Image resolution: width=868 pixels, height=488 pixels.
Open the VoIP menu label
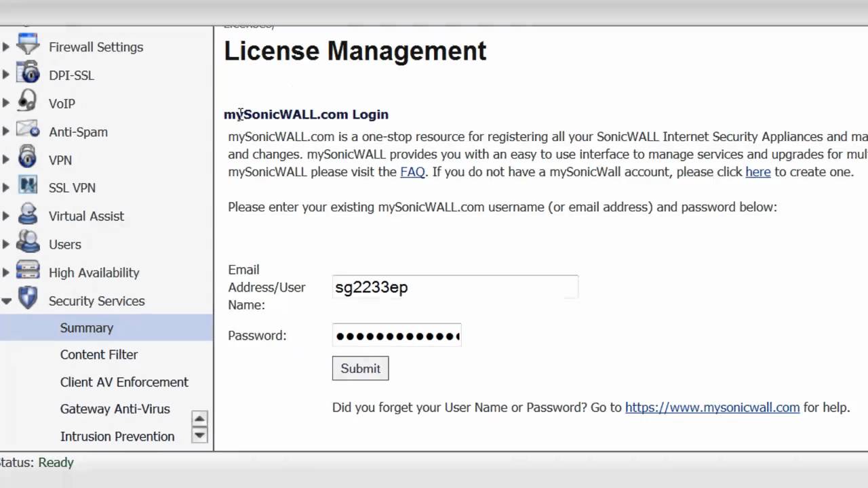(62, 104)
